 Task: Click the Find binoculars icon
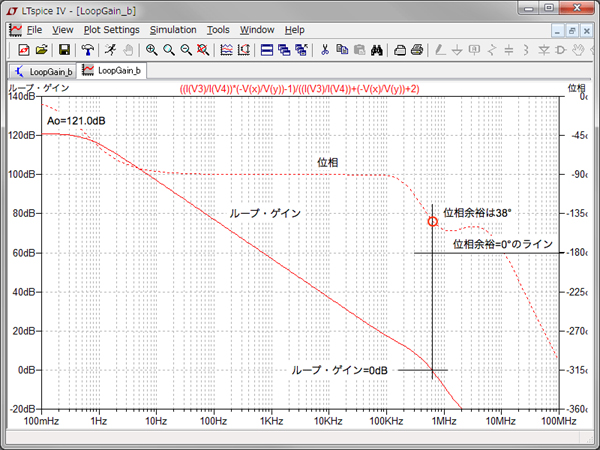[378, 49]
